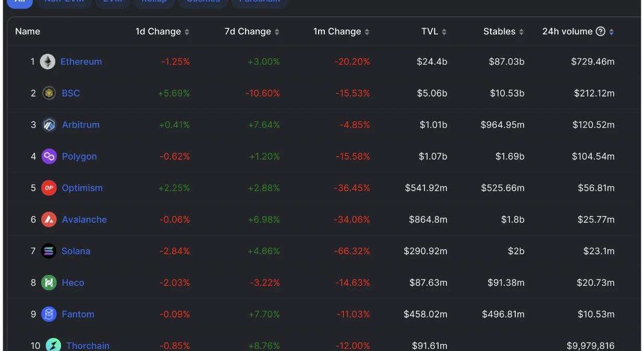This screenshot has height=351, width=644.
Task: Click the Solana chain logo icon
Action: [48, 251]
